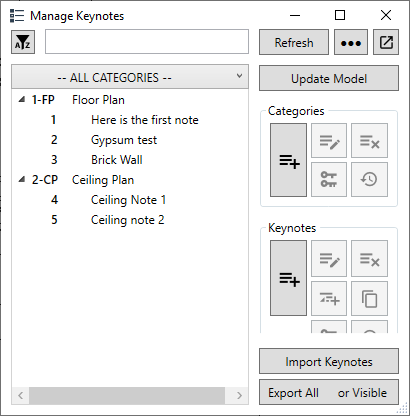This screenshot has height=416, width=410.
Task: Add a new category with the tall plus button
Action: pyautogui.click(x=288, y=160)
